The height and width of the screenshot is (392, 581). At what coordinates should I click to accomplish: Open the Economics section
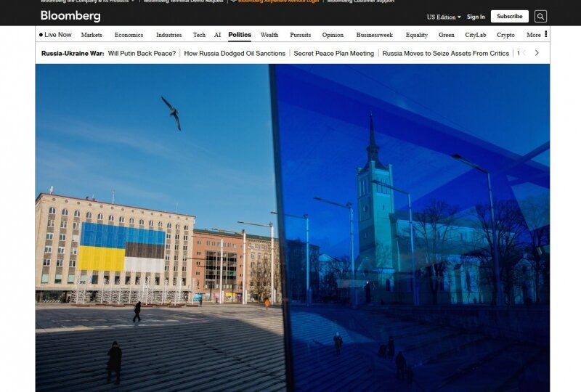[x=129, y=35]
